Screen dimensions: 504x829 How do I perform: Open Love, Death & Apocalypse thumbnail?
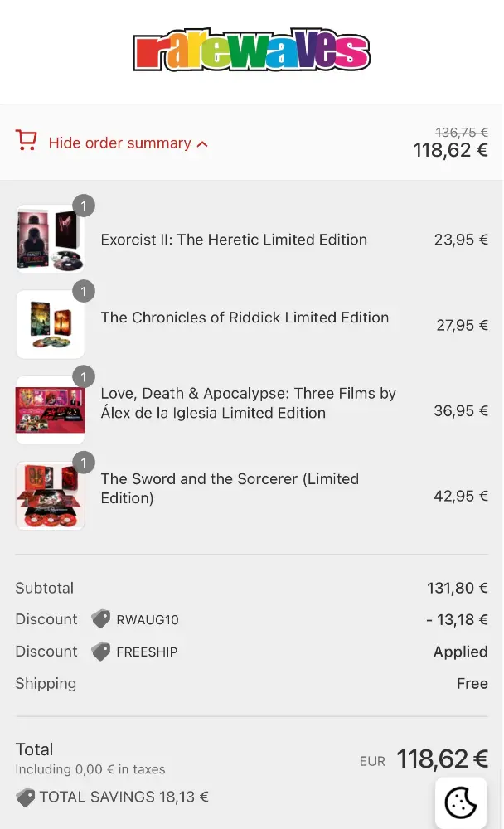pyautogui.click(x=50, y=410)
